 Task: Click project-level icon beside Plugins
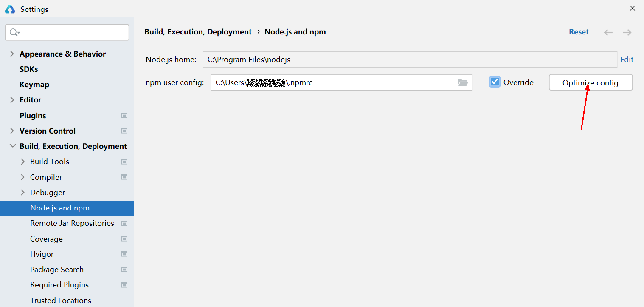tap(124, 115)
